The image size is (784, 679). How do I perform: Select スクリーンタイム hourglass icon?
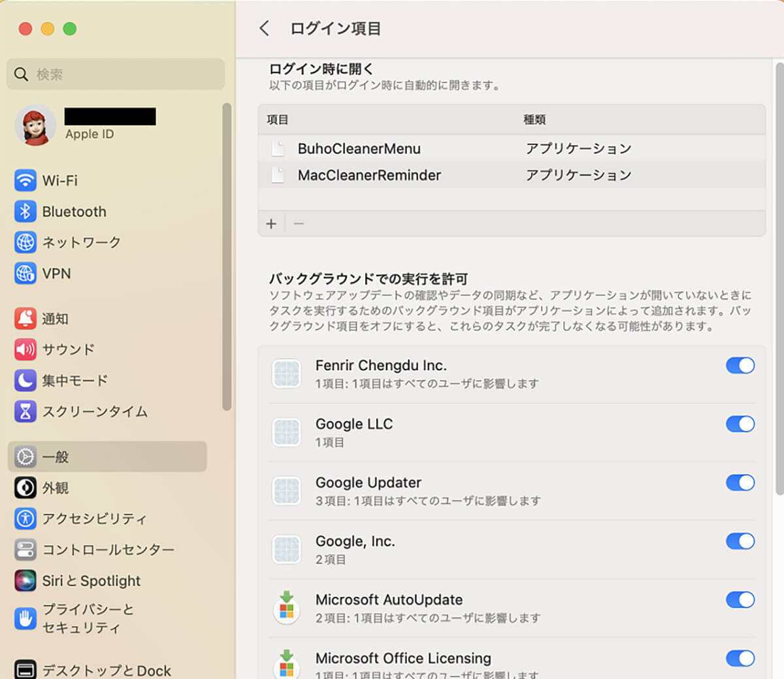pyautogui.click(x=25, y=411)
